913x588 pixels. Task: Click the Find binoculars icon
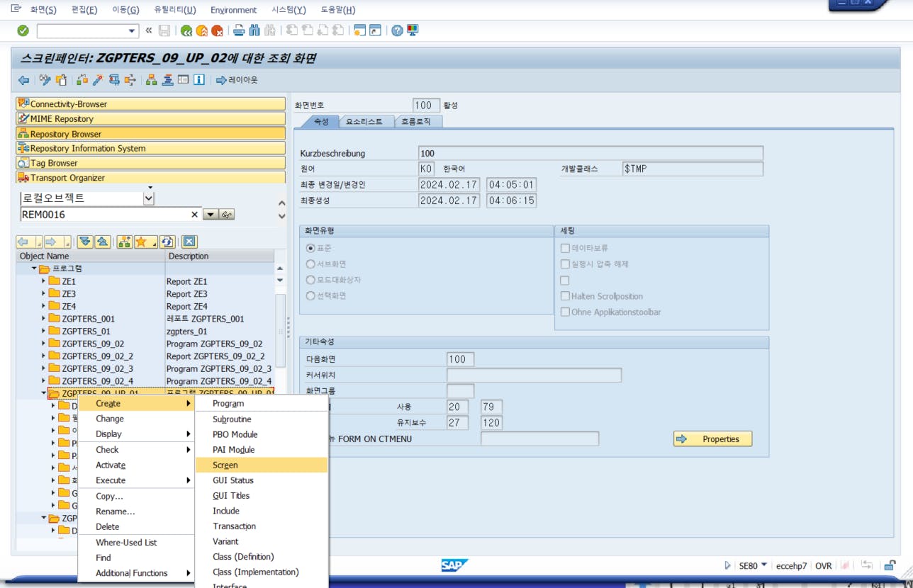click(x=254, y=30)
